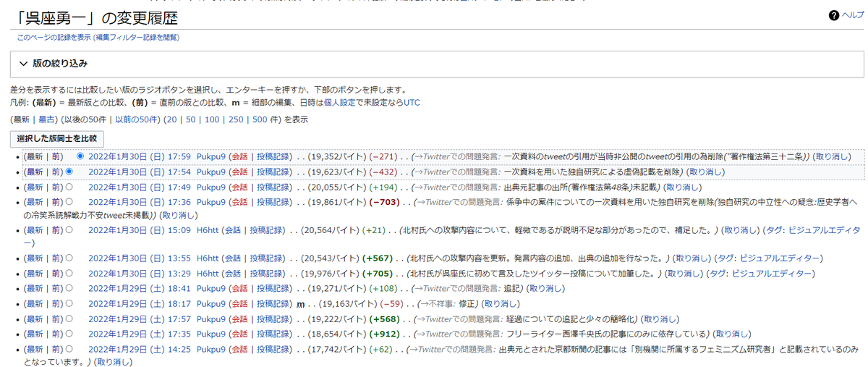Click 前 diff link on the 17:35 row
Image resolution: width=868 pixels, height=367 pixels.
[56, 334]
